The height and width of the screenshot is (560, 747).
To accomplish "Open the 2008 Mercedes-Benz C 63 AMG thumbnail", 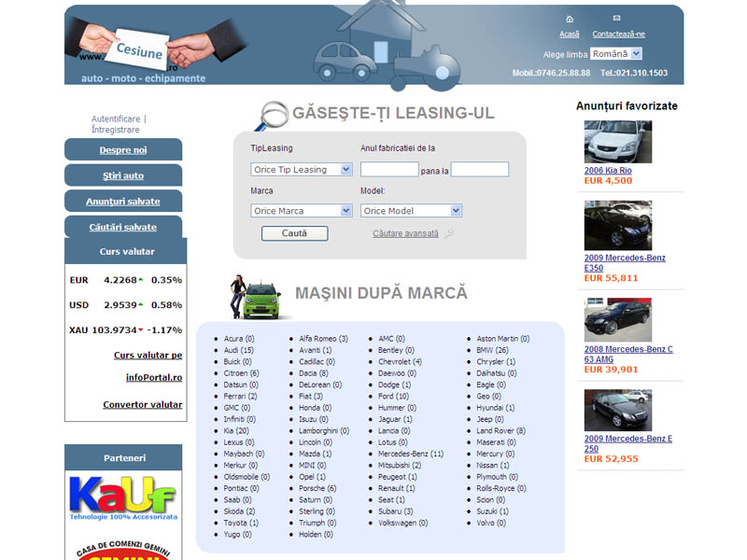I will pyautogui.click(x=618, y=319).
